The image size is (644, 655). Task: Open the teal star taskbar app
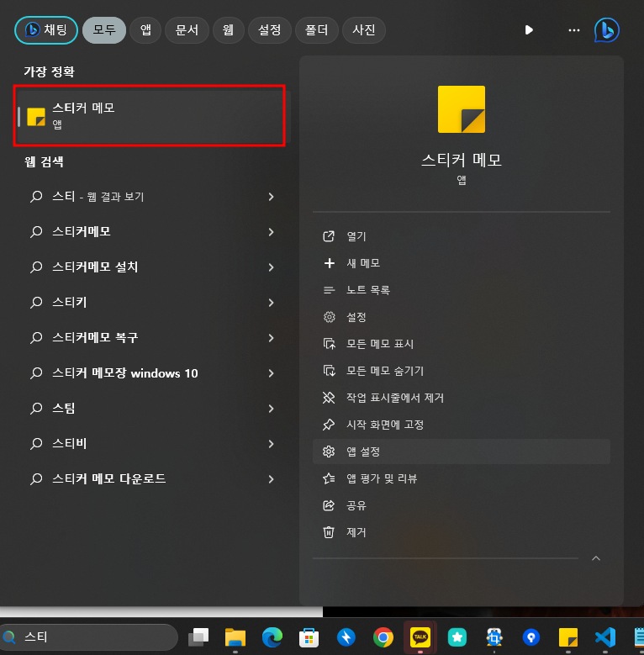457,637
